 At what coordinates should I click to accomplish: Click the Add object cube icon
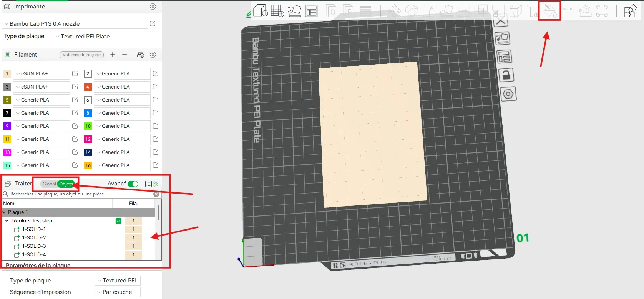[261, 10]
